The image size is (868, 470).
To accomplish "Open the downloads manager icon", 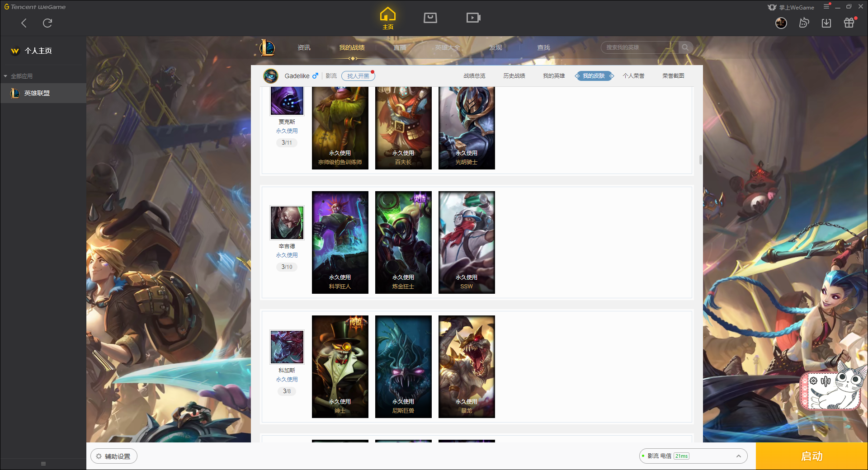I will [826, 23].
